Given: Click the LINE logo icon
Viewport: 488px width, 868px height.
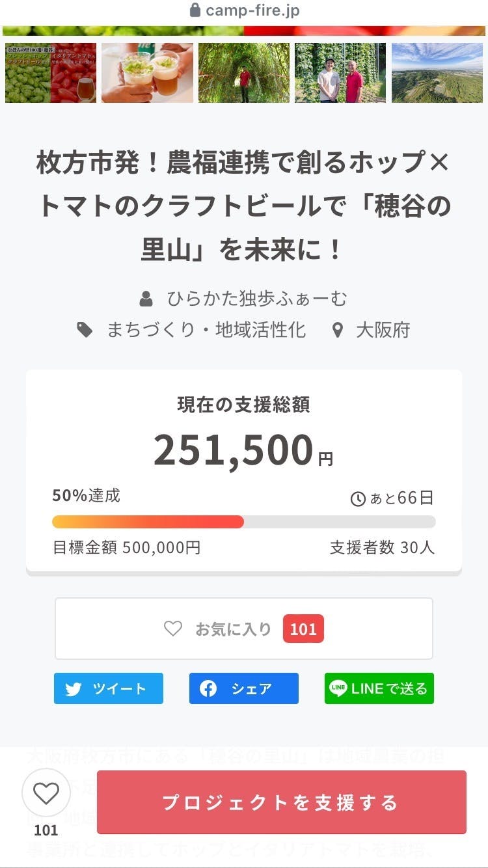Looking at the screenshot, I should tap(338, 688).
